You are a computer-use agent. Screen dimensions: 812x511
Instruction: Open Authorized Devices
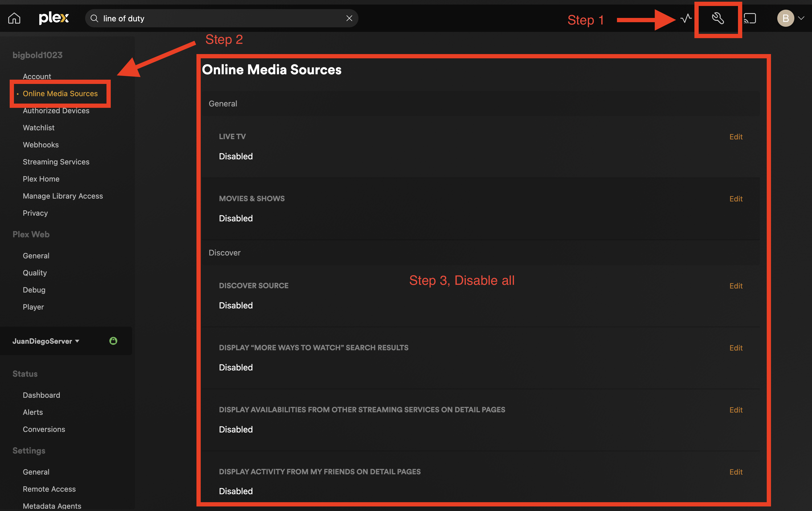[56, 111]
